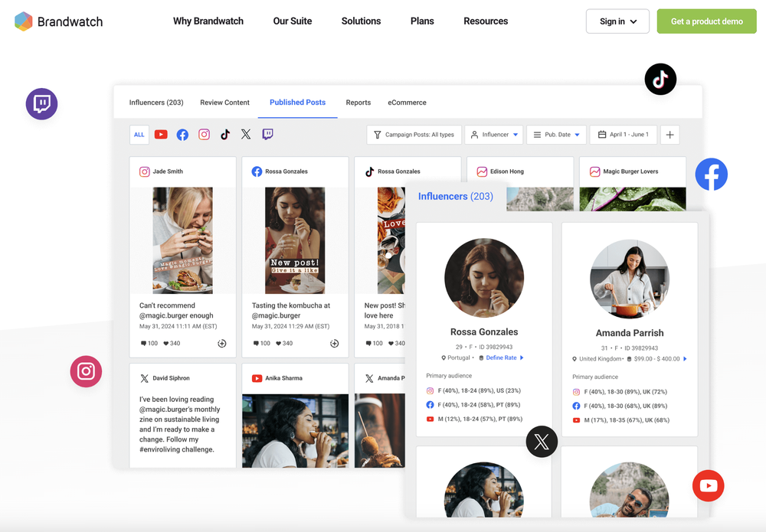Open the Influencer filter dropdown
766x532 pixels.
tap(493, 135)
